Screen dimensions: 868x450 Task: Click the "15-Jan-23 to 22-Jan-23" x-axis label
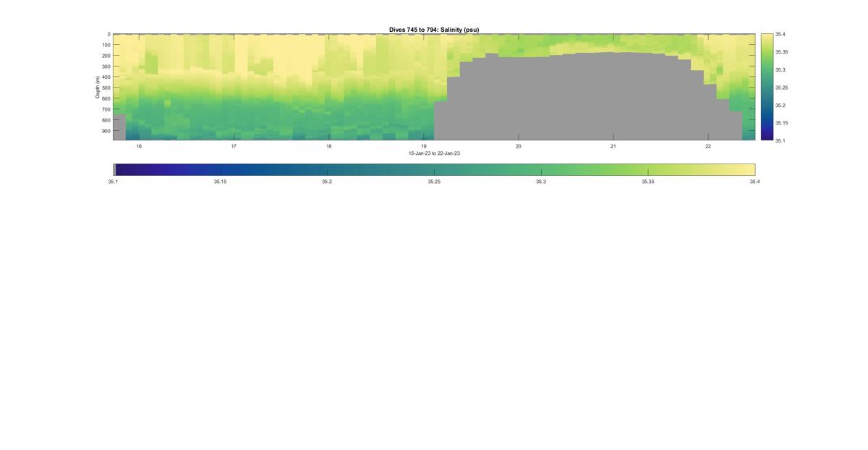click(434, 153)
